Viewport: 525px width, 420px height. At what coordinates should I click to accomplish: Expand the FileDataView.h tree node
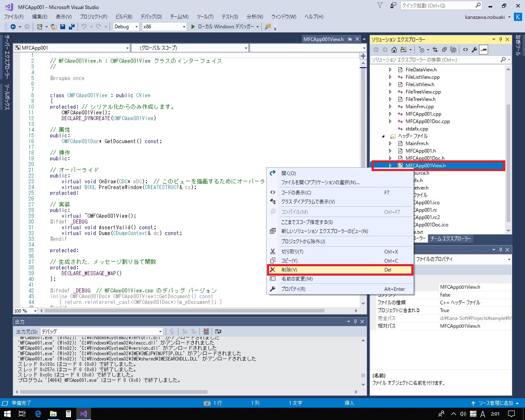390,70
